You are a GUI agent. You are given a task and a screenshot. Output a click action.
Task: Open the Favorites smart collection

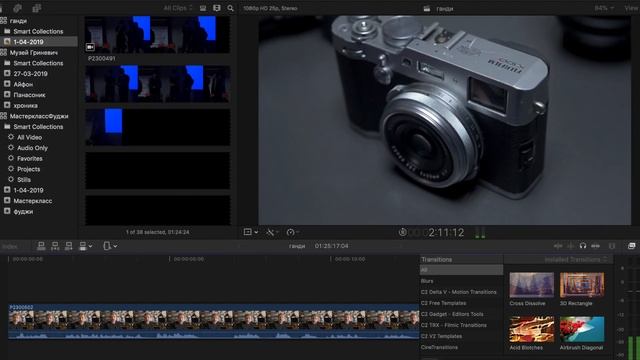coord(29,158)
